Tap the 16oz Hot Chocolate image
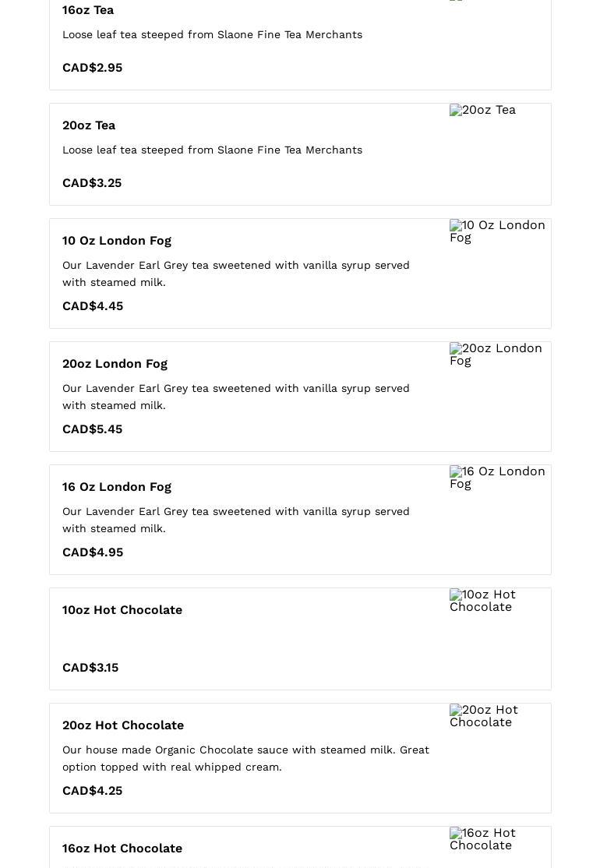Viewport: 600px width, 868px height. point(483,839)
